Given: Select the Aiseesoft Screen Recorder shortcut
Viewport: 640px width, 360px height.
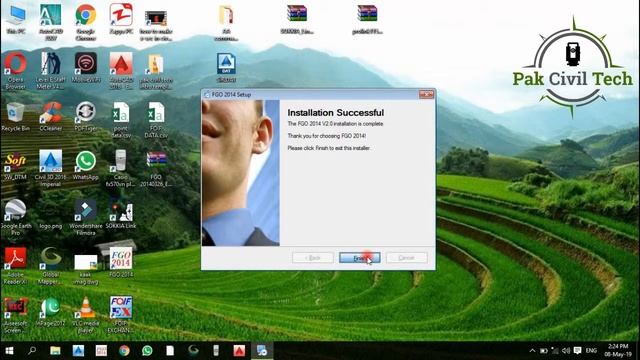Looking at the screenshot, I should (x=16, y=315).
